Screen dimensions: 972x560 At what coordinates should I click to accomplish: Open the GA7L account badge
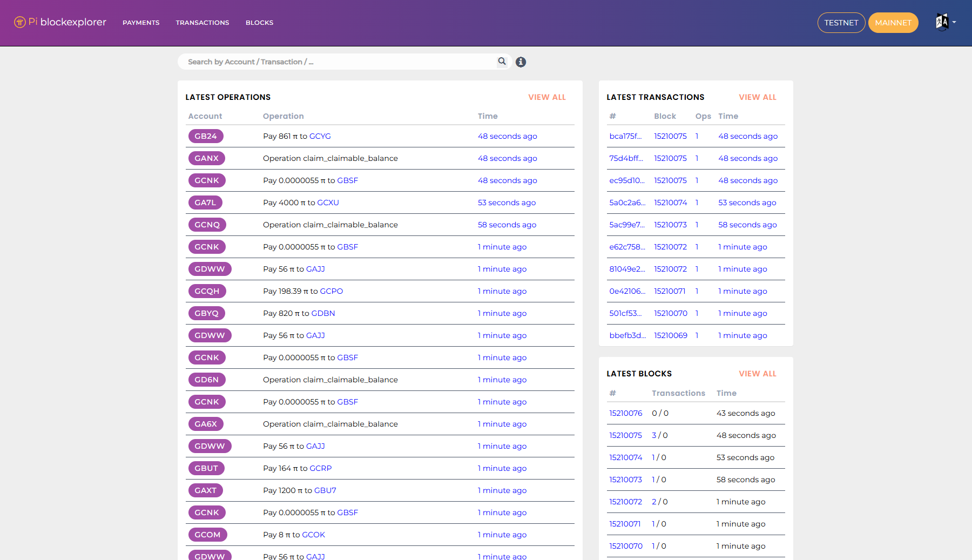click(x=205, y=203)
